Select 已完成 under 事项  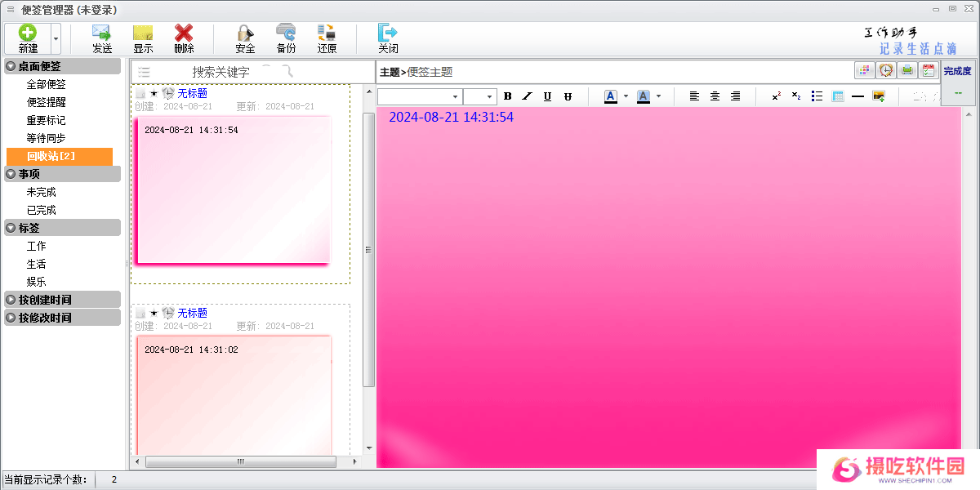[x=41, y=210]
